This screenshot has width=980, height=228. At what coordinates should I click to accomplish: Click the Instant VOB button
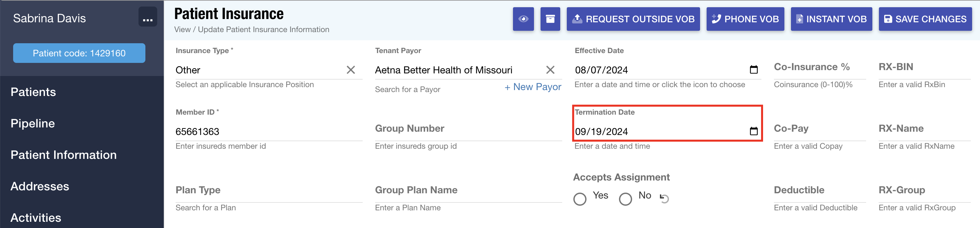pos(831,19)
